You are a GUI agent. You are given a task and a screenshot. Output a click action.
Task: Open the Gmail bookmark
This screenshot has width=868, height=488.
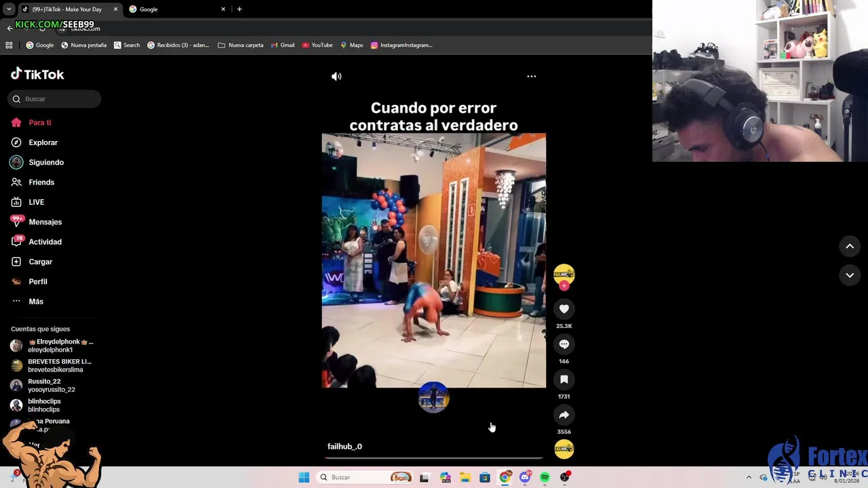pos(283,45)
